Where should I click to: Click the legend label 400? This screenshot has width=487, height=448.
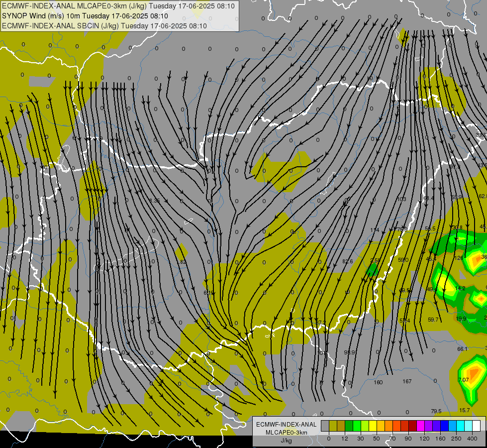pyautogui.click(x=472, y=439)
